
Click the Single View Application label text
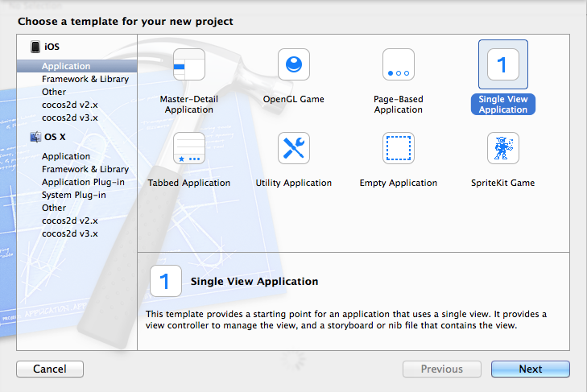503,105
